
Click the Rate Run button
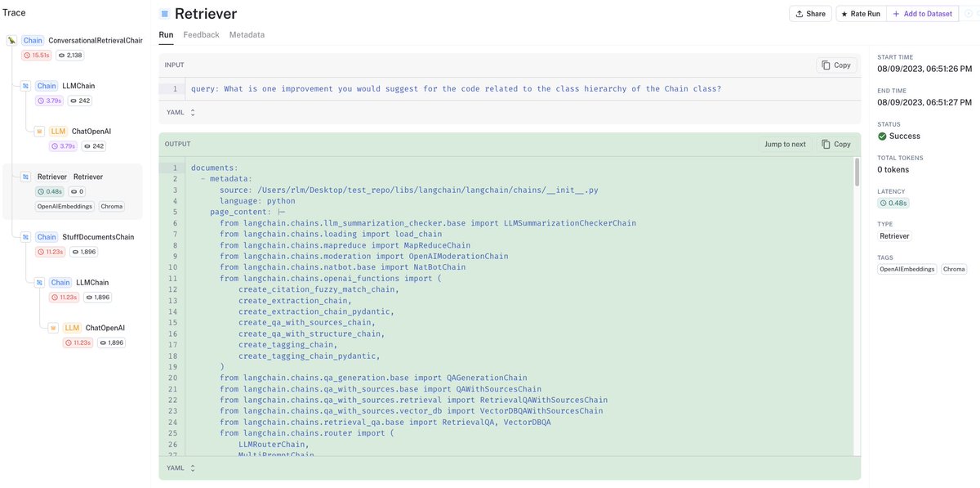tap(860, 14)
